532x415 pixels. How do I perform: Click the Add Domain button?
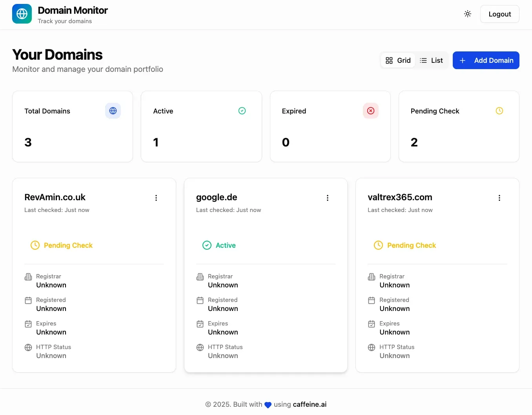click(x=486, y=60)
